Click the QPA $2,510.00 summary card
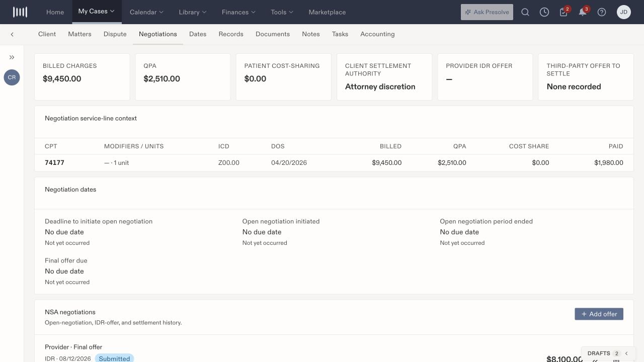This screenshot has width=644, height=362. point(183,77)
